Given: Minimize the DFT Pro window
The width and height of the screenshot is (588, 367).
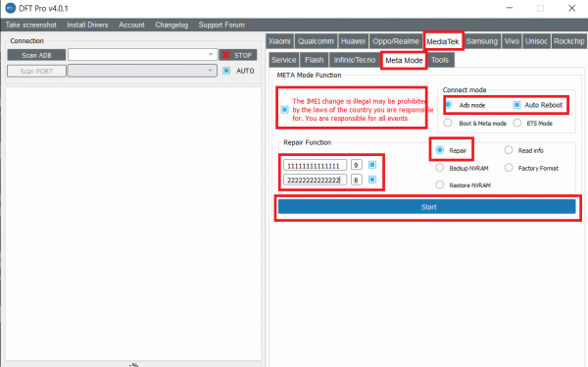Looking at the screenshot, I should (510, 8).
